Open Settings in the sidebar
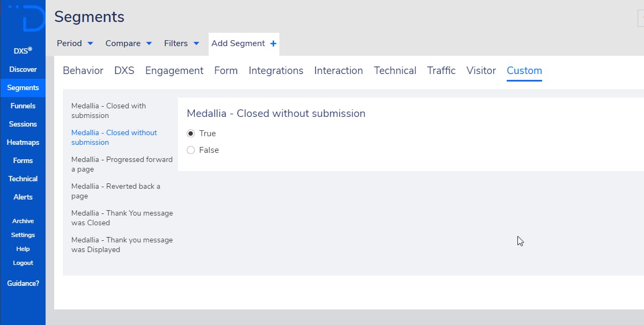This screenshot has width=644, height=325. point(23,235)
